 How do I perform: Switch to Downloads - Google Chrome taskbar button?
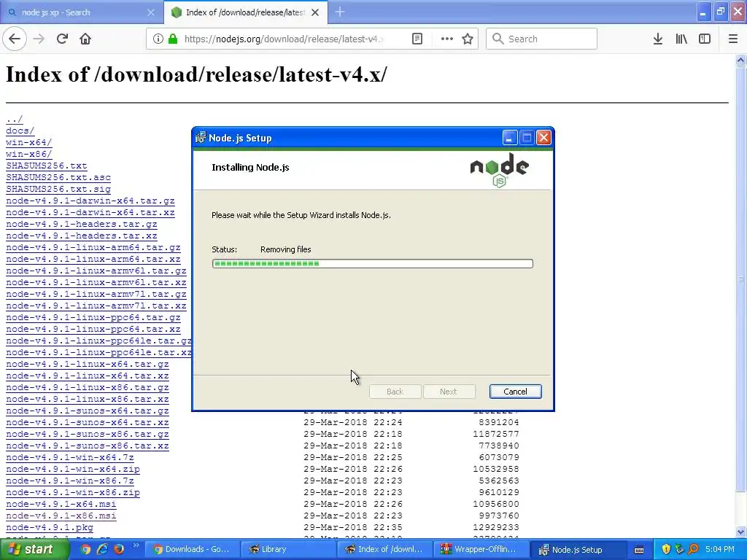tap(192, 549)
